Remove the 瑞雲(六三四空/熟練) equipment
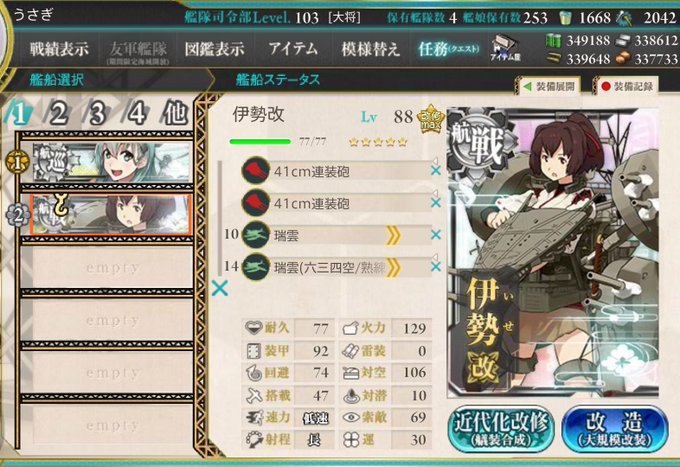This screenshot has height=467, width=680. (436, 267)
